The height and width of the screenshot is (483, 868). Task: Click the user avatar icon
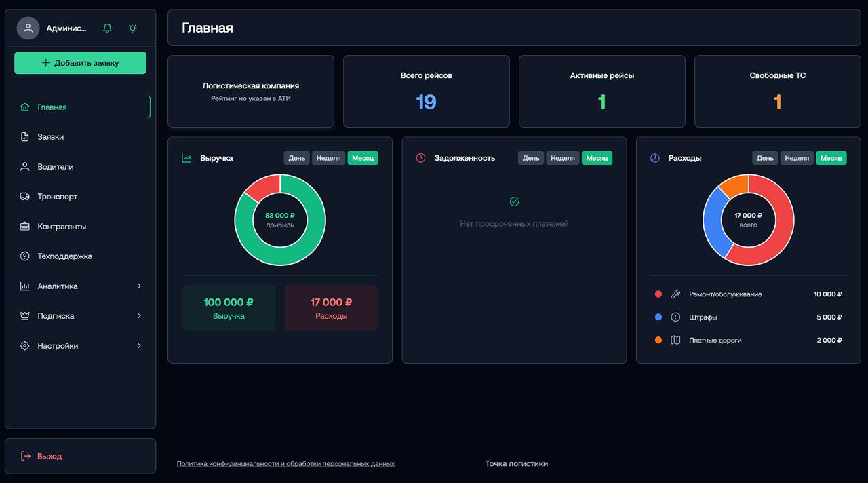28,28
